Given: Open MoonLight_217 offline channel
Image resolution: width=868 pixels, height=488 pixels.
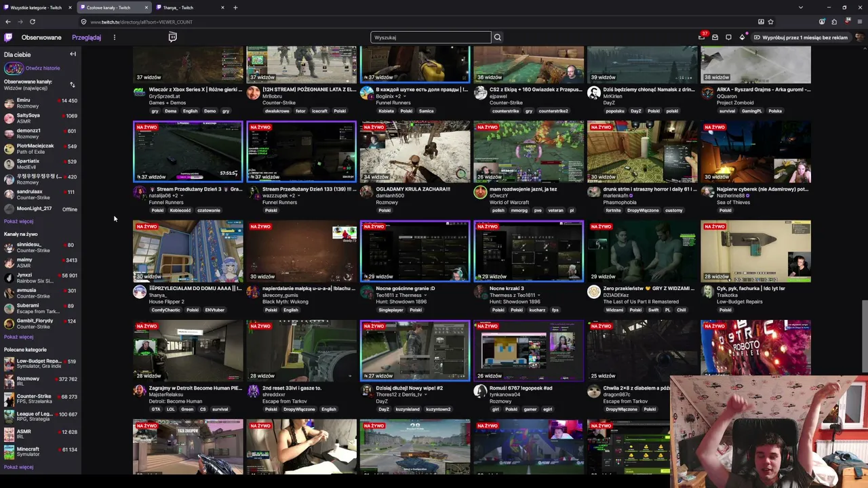Looking at the screenshot, I should (41, 209).
